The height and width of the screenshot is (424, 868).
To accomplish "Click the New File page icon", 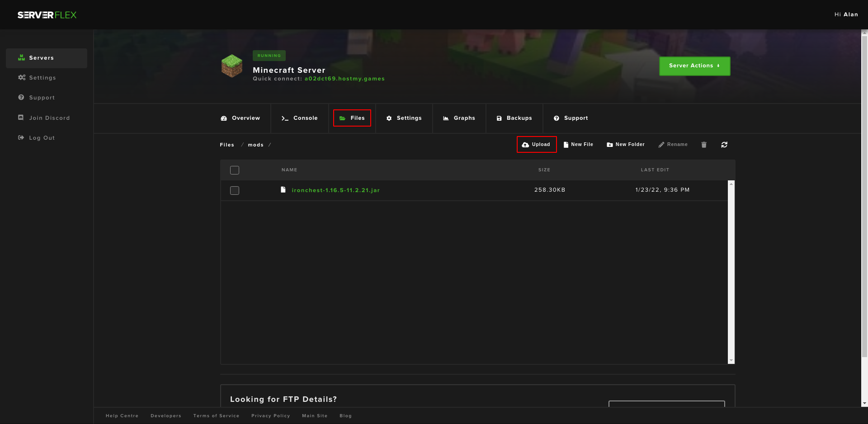I will click(x=566, y=145).
